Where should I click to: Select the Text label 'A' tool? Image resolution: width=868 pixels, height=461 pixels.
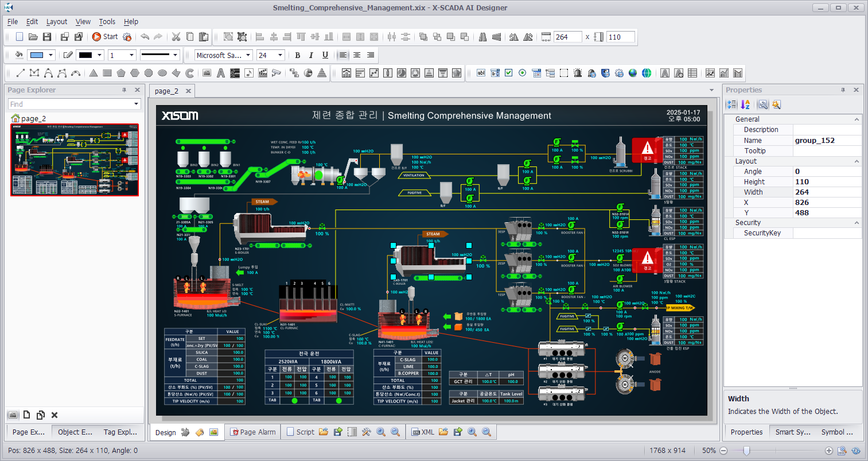221,73
